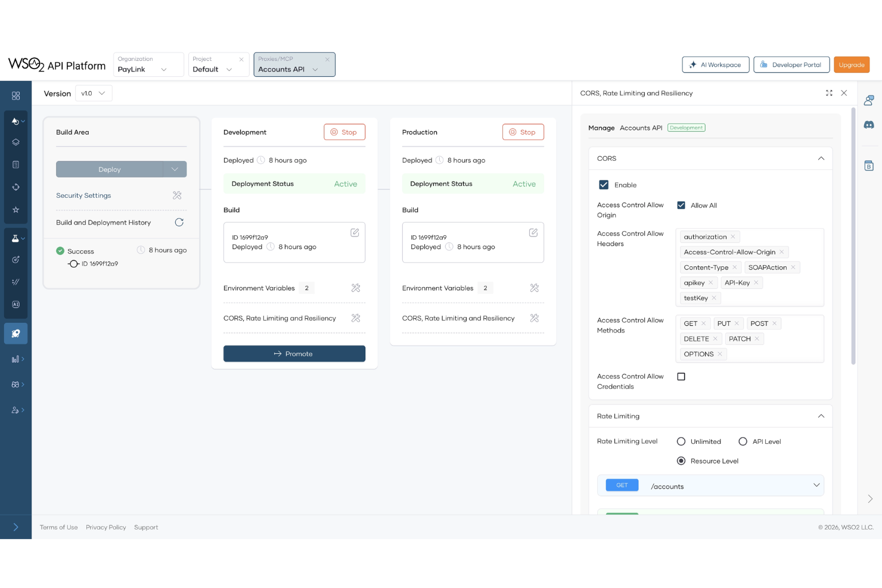Open the chat support icon in the right rail

click(869, 100)
